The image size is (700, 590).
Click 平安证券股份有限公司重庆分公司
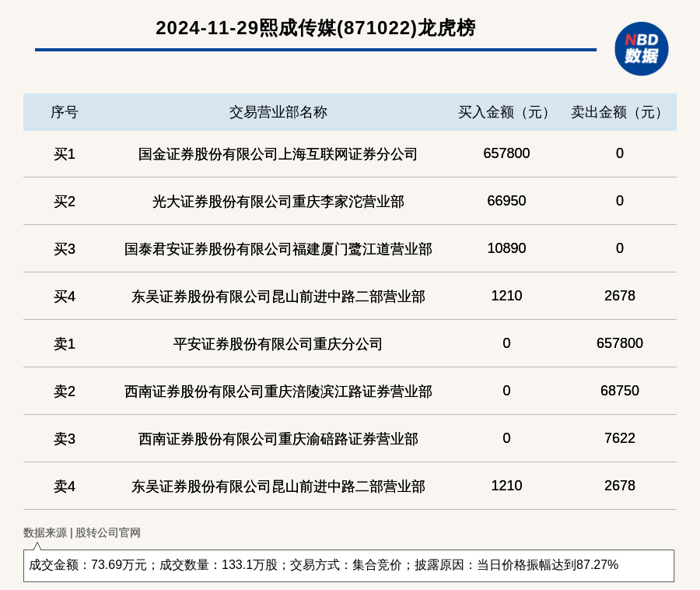click(x=278, y=344)
